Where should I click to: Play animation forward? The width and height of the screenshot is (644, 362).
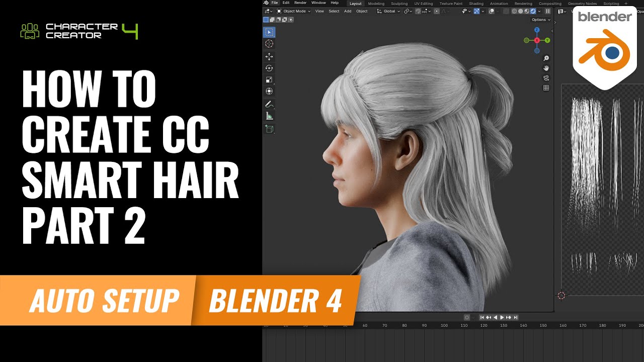[502, 317]
